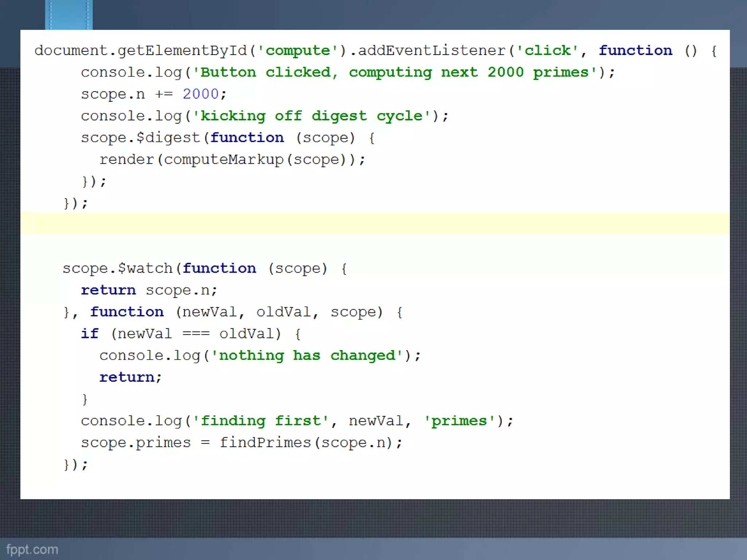Click 'nothing has changed' string
This screenshot has width=747, height=560.
[x=306, y=355]
